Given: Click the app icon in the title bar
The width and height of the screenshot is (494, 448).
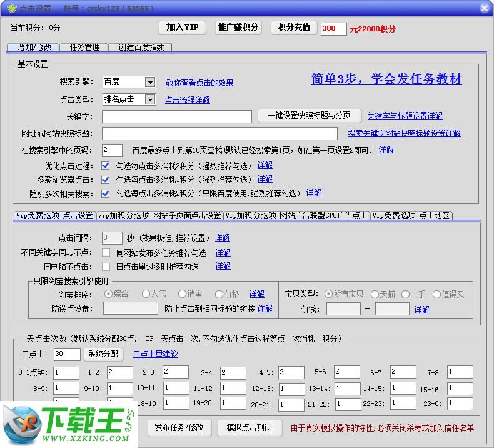Looking at the screenshot, I should point(12,8).
